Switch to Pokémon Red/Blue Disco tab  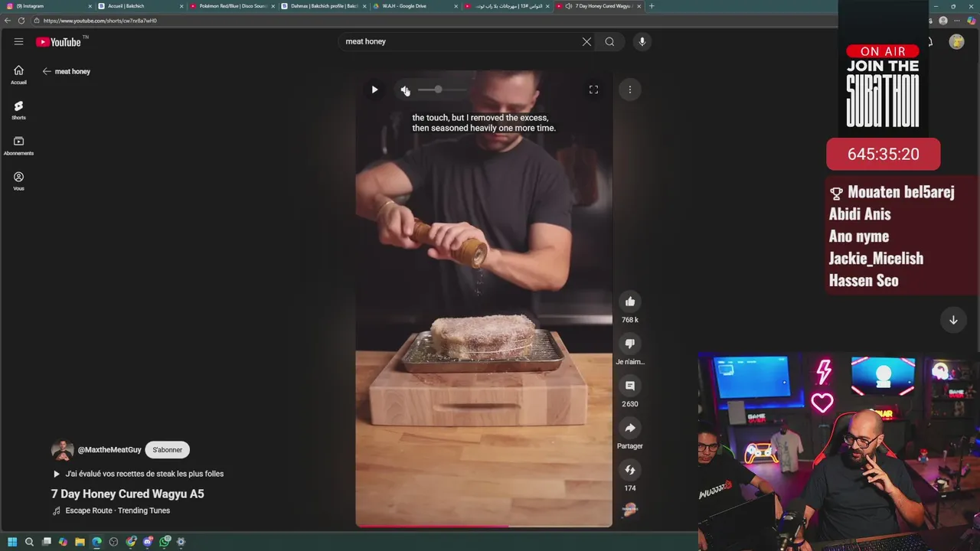tap(231, 6)
